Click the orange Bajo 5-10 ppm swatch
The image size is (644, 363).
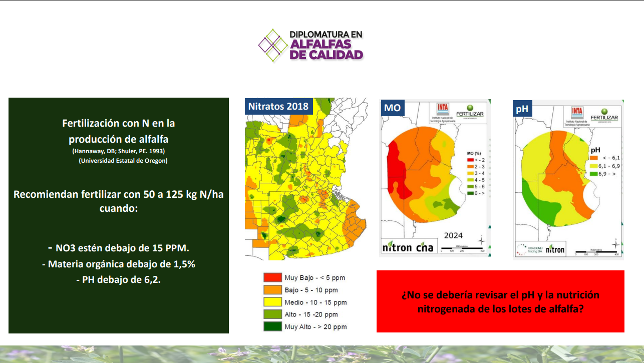(x=272, y=290)
